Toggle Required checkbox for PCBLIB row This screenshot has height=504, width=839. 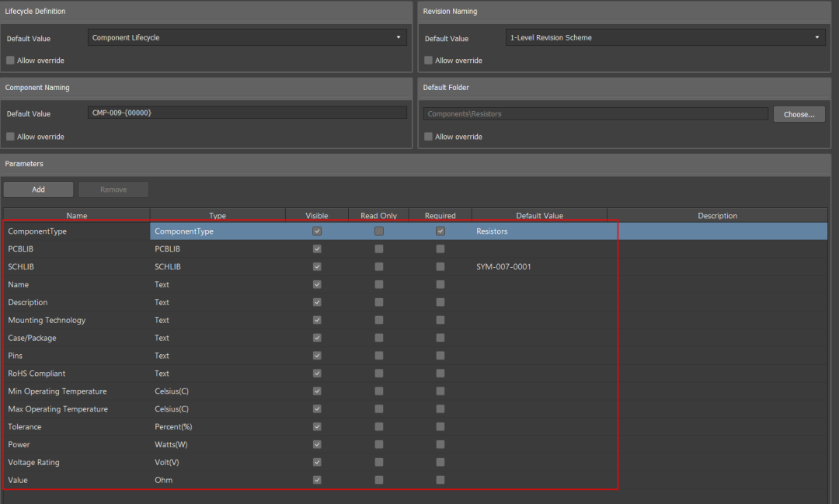tap(440, 249)
